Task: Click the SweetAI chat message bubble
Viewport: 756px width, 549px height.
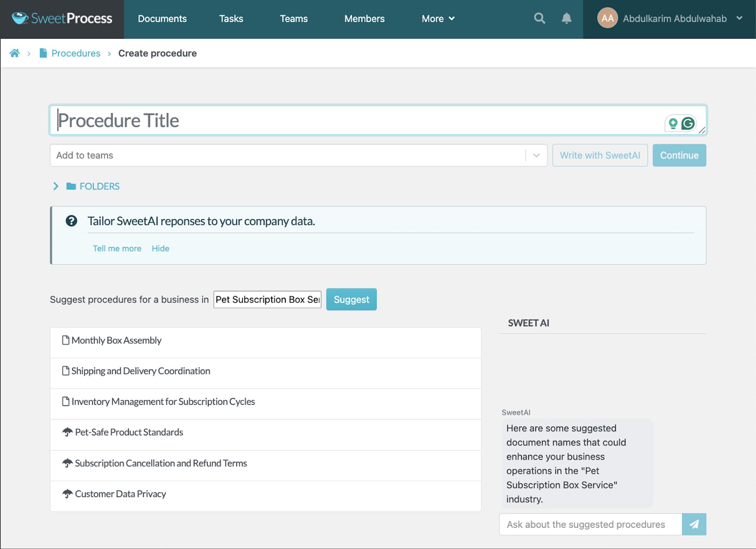Action: (577, 463)
